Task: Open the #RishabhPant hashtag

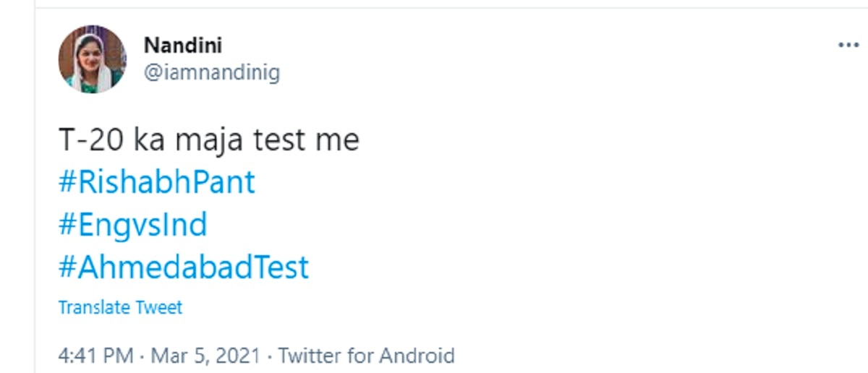Action: coord(156,182)
